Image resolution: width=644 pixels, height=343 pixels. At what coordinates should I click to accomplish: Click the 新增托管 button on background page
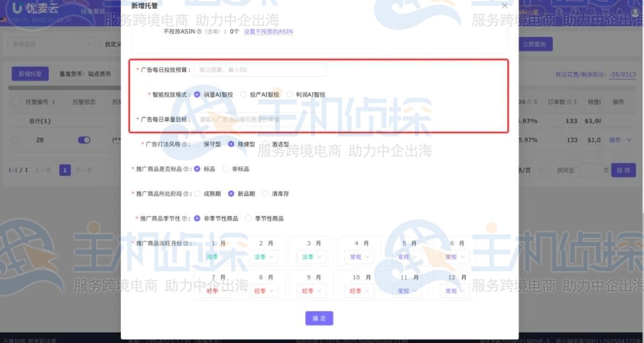point(30,74)
